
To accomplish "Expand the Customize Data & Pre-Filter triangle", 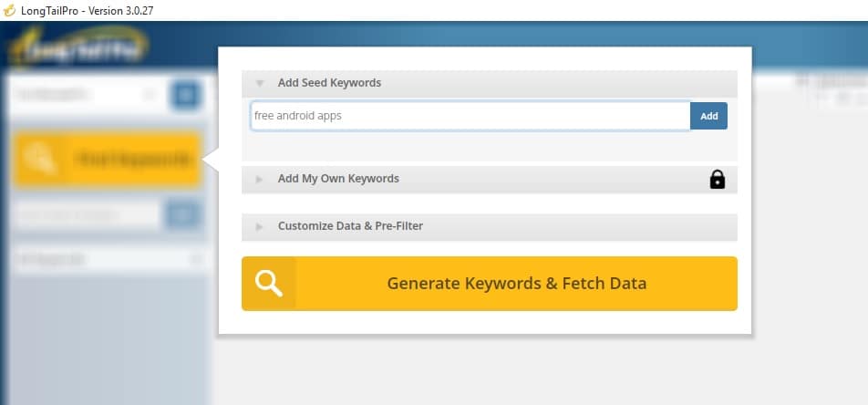I will [260, 226].
